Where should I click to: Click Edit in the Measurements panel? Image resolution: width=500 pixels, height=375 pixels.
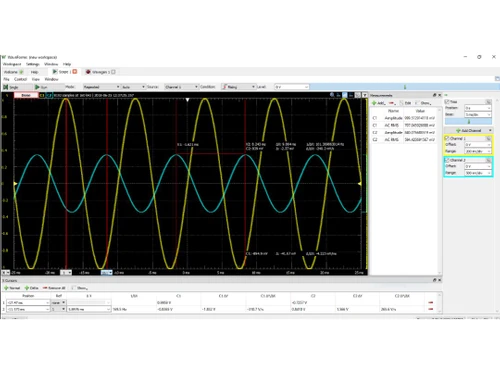coord(405,103)
